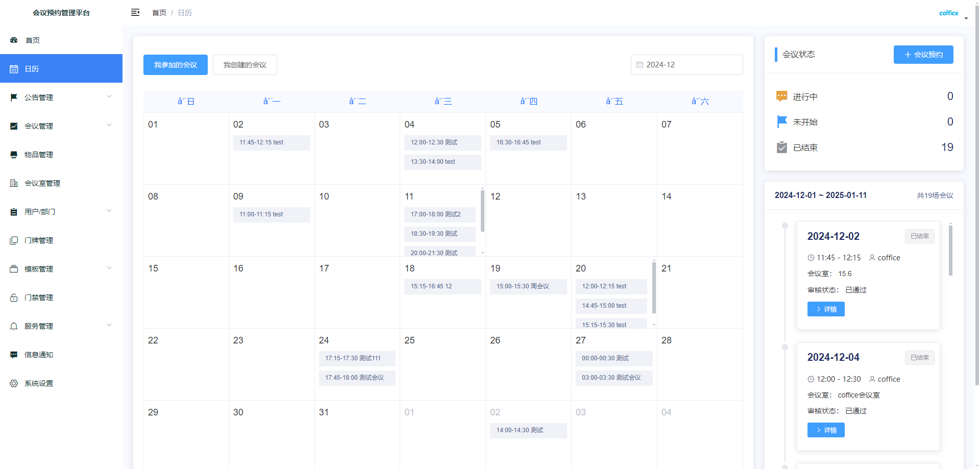Switch to 我参加的会议 tab
Image resolution: width=980 pixels, height=469 pixels.
(x=176, y=65)
